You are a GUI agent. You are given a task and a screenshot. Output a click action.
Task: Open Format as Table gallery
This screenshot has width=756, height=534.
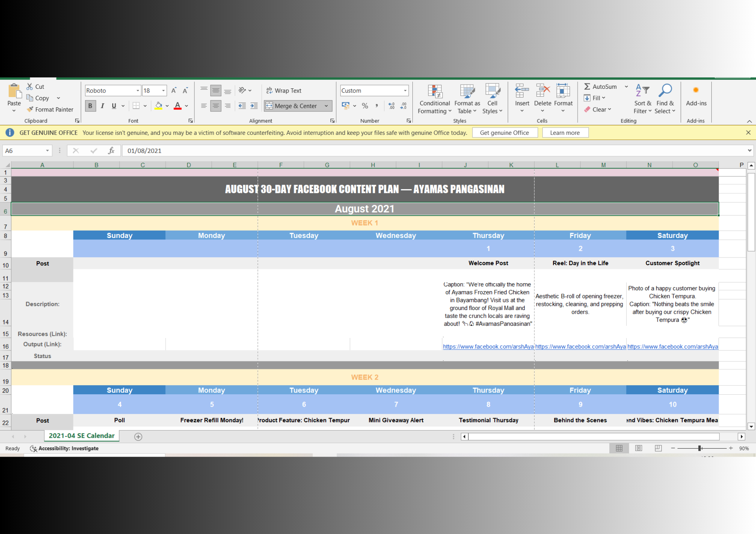point(467,99)
